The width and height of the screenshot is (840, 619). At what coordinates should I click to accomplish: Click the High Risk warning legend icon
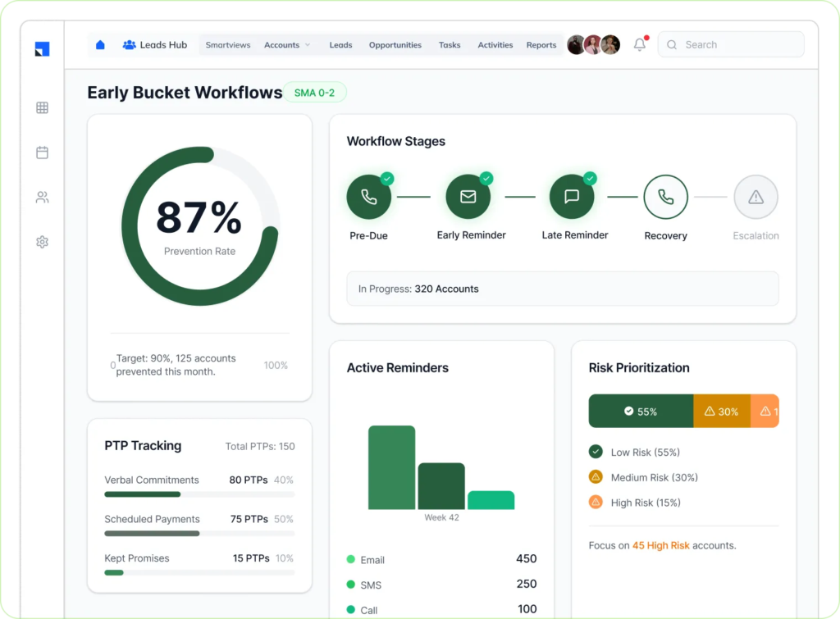[x=596, y=503]
